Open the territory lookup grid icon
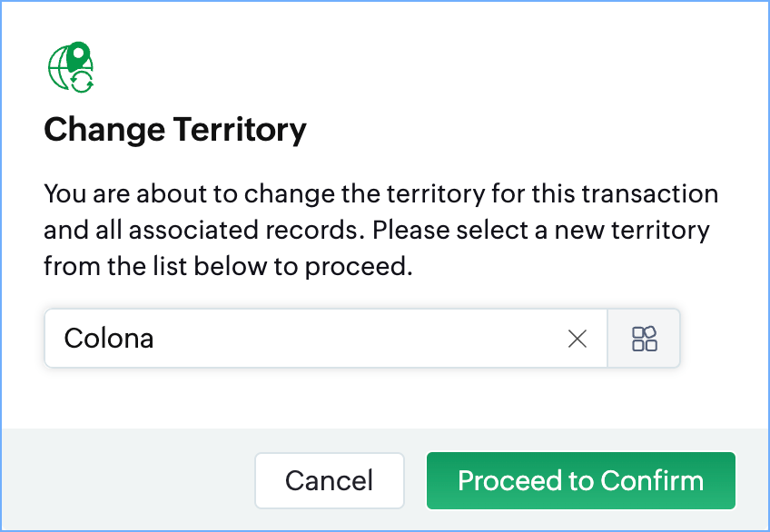This screenshot has height=532, width=770. 644,339
